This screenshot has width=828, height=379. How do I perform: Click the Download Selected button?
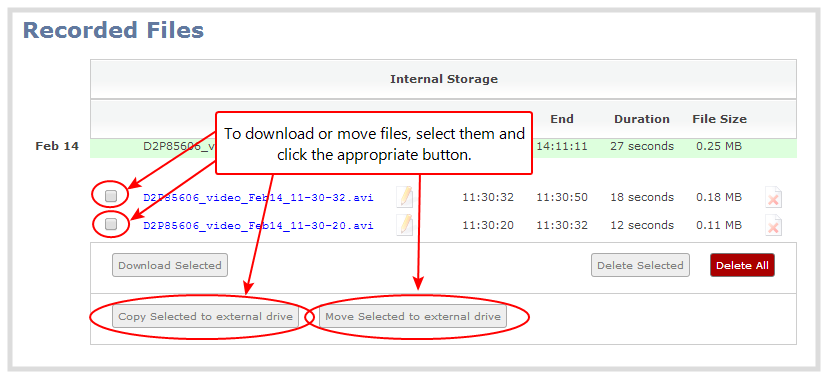coord(170,265)
